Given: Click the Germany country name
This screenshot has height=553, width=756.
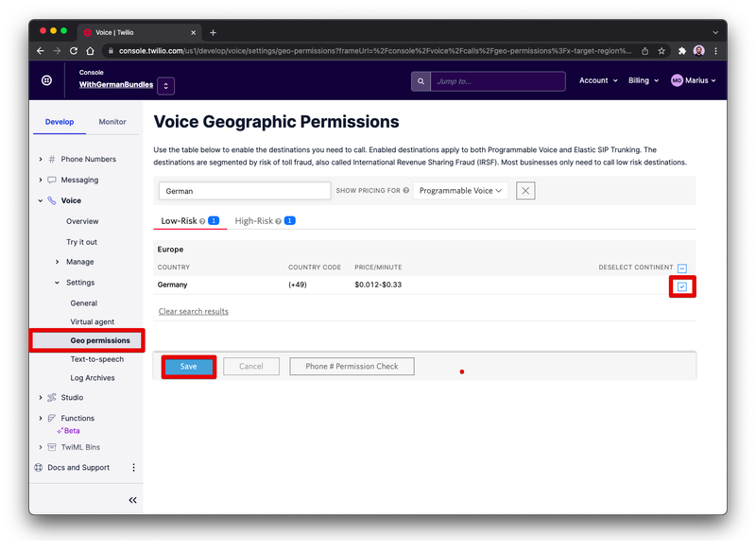Looking at the screenshot, I should coord(172,285).
